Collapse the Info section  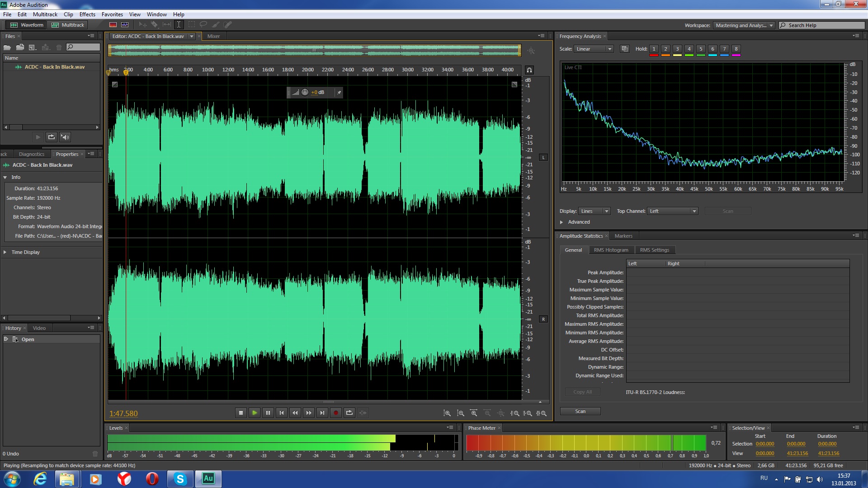tap(5, 177)
